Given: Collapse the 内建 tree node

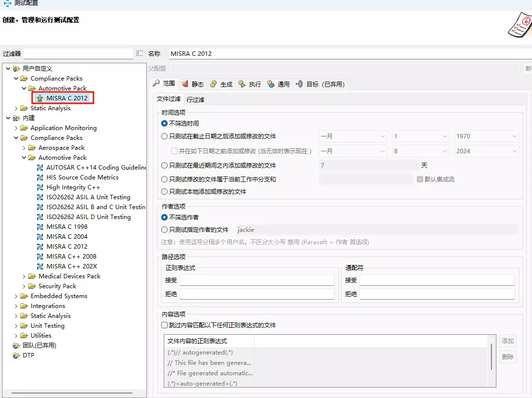Looking at the screenshot, I should [8, 118].
